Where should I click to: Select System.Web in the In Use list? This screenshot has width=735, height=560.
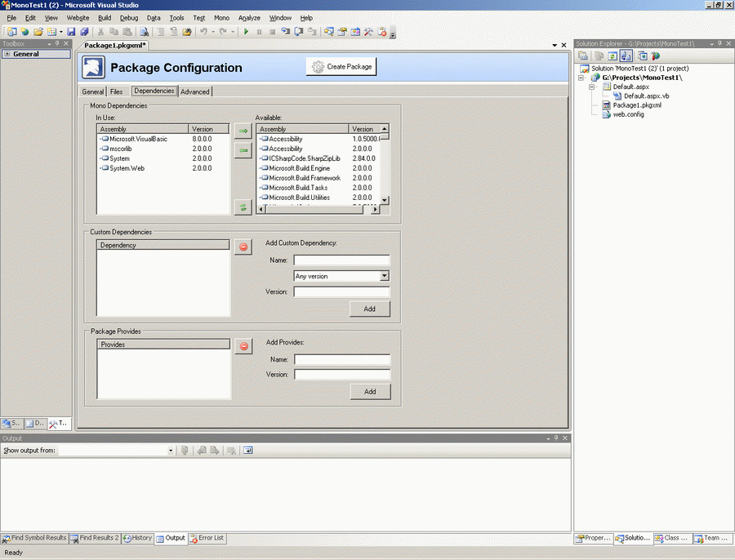tap(127, 168)
